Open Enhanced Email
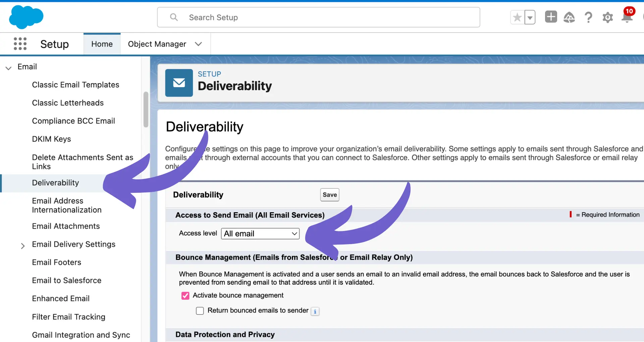 click(61, 298)
